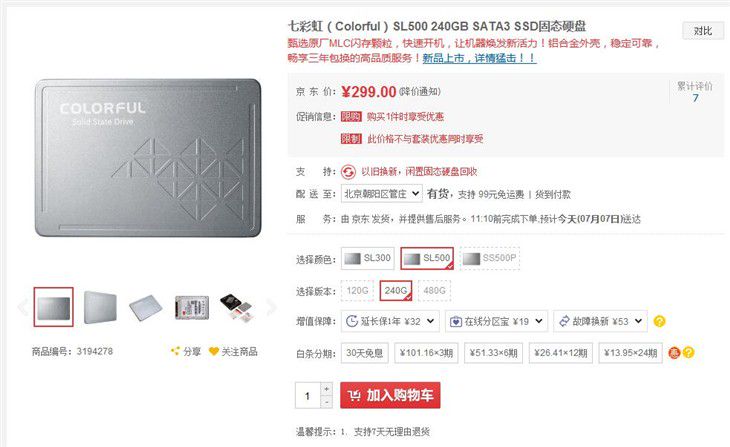The height and width of the screenshot is (447, 730).
Task: Click the heart icon to follow product
Action: [x=214, y=351]
